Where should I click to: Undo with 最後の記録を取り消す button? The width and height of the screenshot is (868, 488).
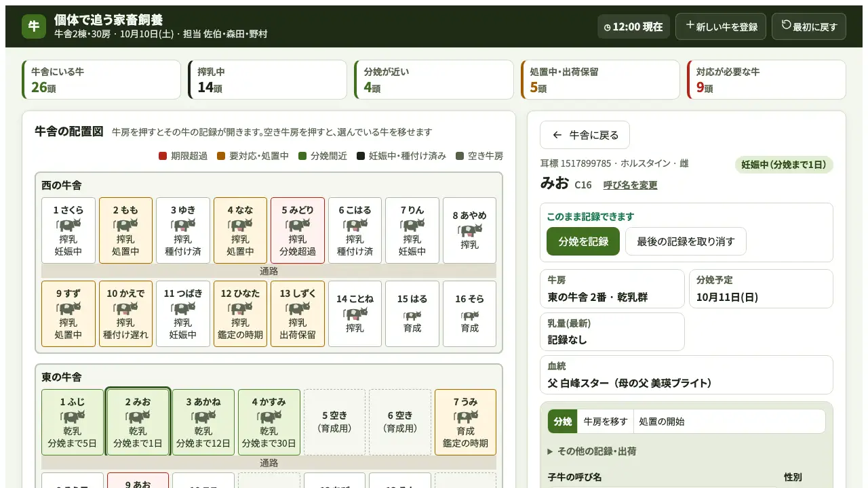tap(686, 241)
